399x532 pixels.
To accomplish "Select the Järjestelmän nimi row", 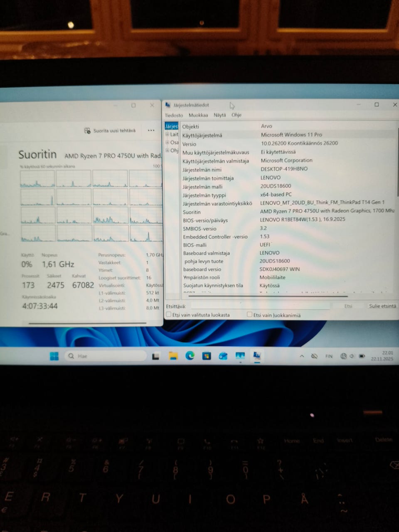I will coord(288,169).
